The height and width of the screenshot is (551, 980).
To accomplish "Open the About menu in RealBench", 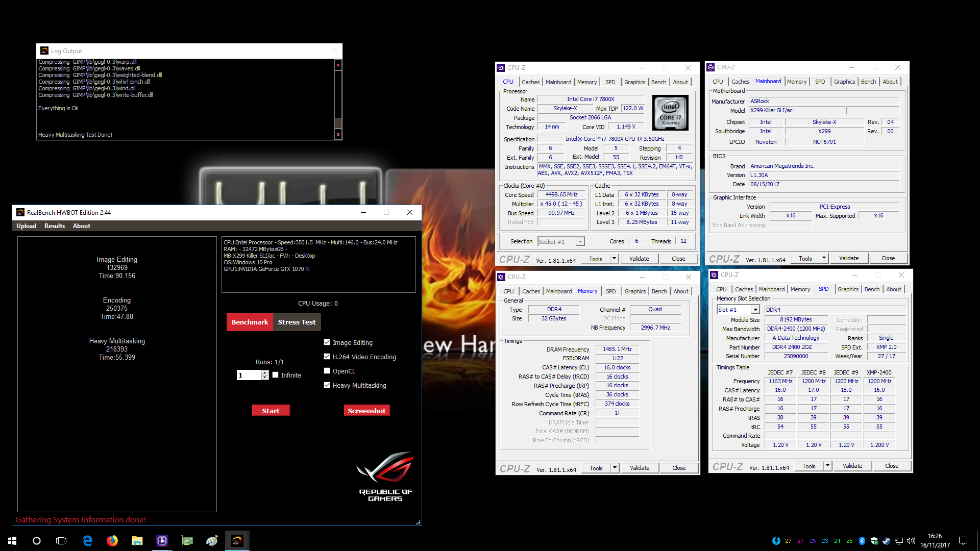I will 82,226.
